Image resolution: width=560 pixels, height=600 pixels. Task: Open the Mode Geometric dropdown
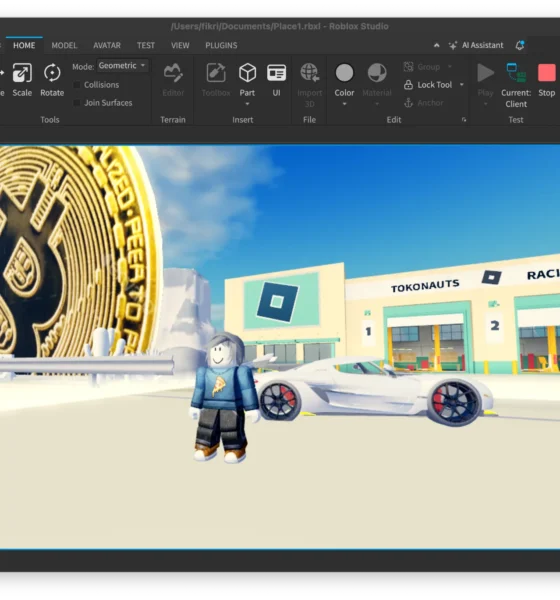pos(122,66)
